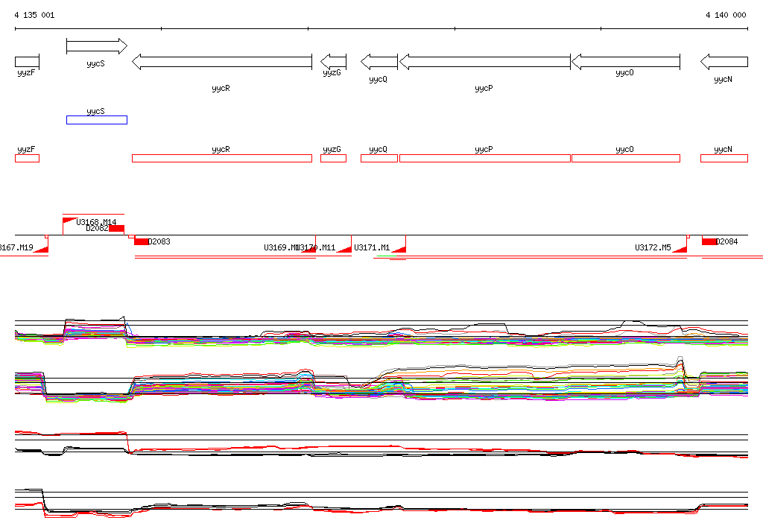Click the D2083 downshift marker
Viewport: 763px width, 532px height.
[142, 241]
